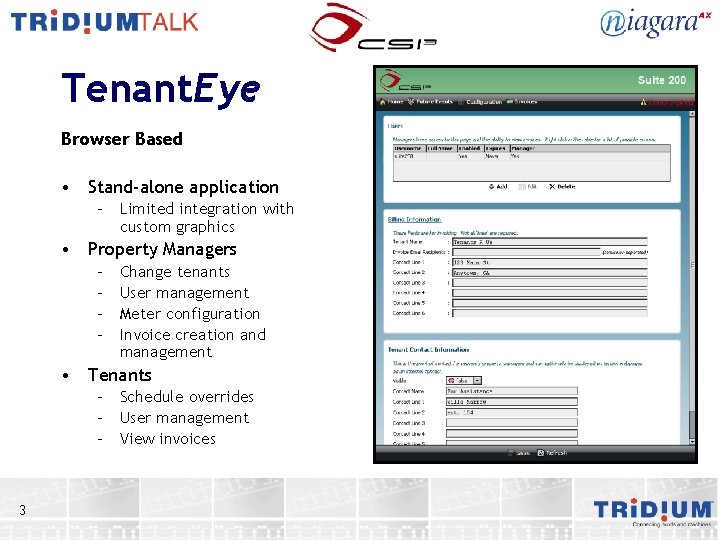
Task: Click Billing Contact Line 4 field
Action: pyautogui.click(x=550, y=293)
